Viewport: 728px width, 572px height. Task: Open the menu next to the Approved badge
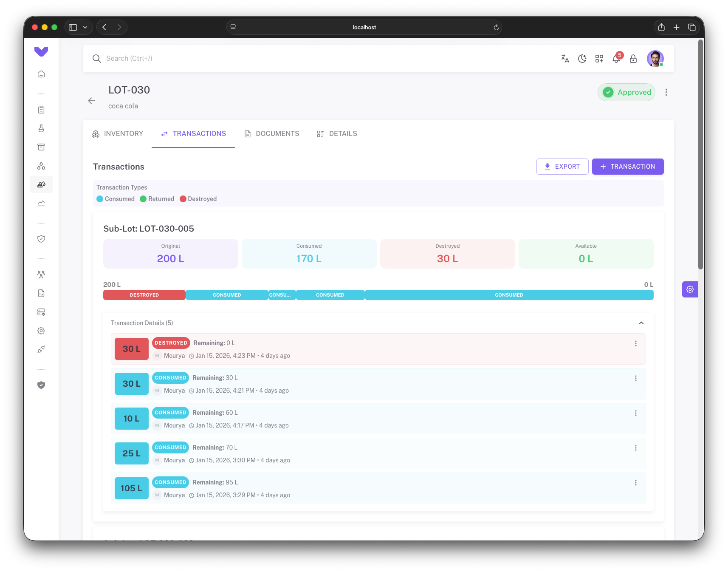click(x=666, y=92)
